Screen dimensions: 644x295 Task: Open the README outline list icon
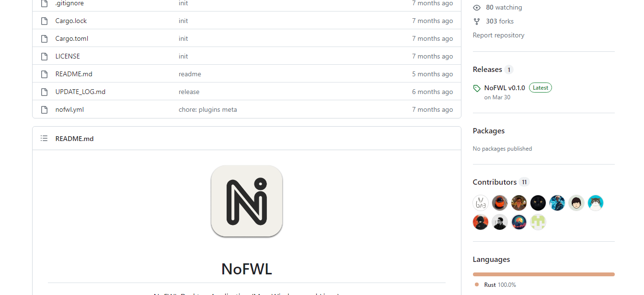pos(44,138)
